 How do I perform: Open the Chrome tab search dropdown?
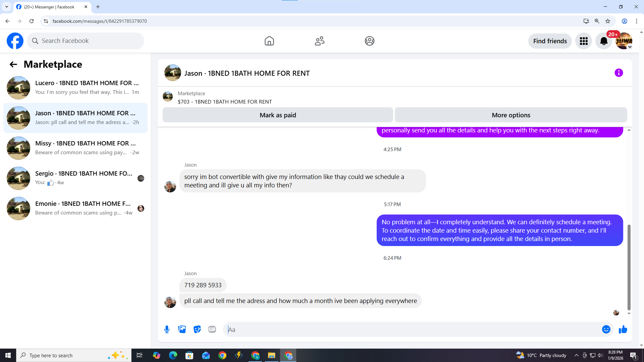point(6,7)
